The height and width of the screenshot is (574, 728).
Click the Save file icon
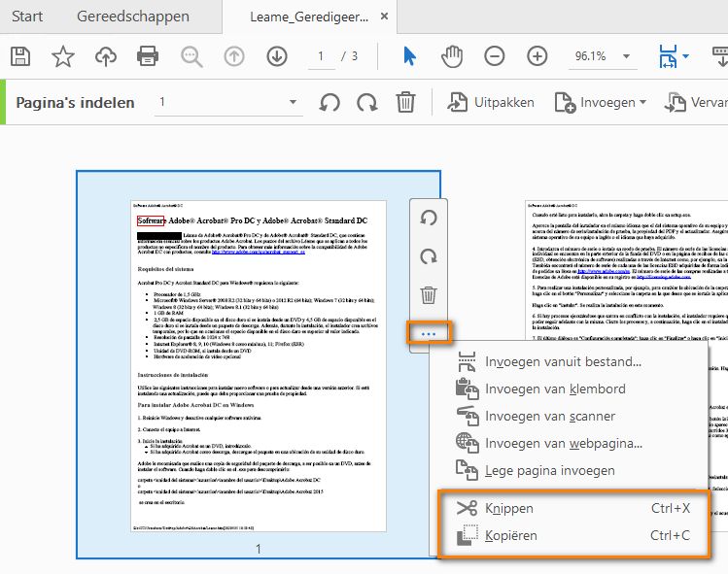point(20,56)
